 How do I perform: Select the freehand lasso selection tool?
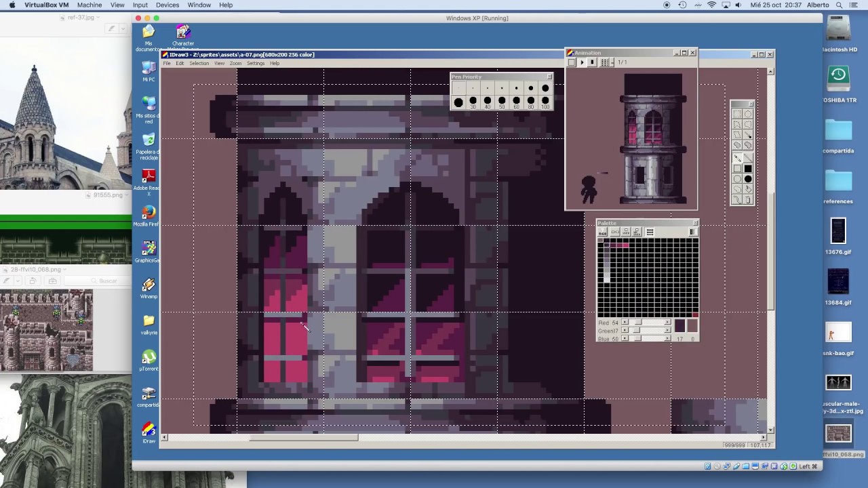pyautogui.click(x=748, y=125)
